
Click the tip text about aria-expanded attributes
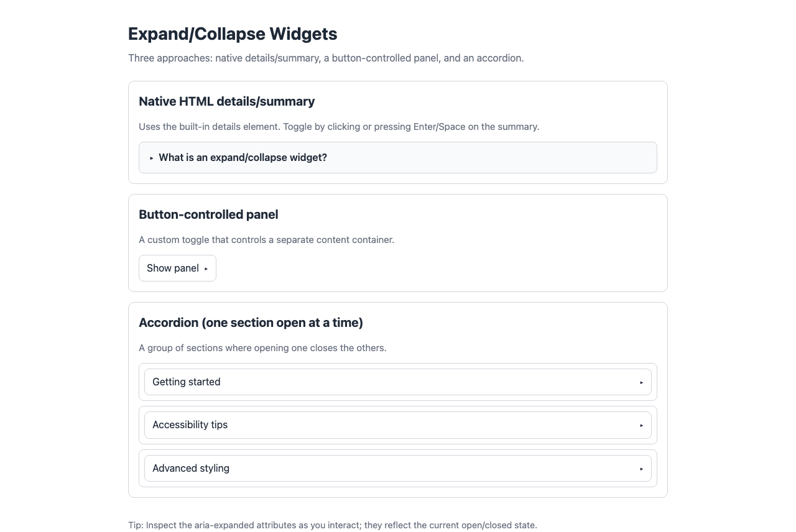(333, 525)
